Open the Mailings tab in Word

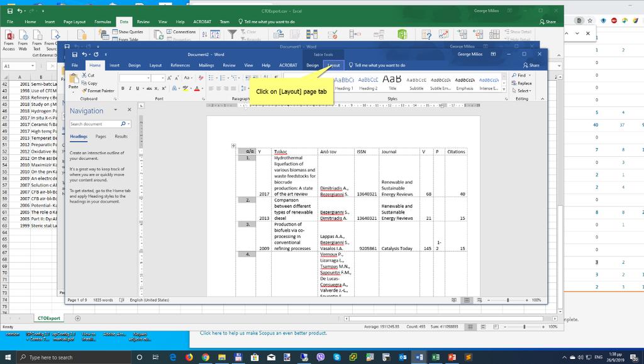(206, 65)
